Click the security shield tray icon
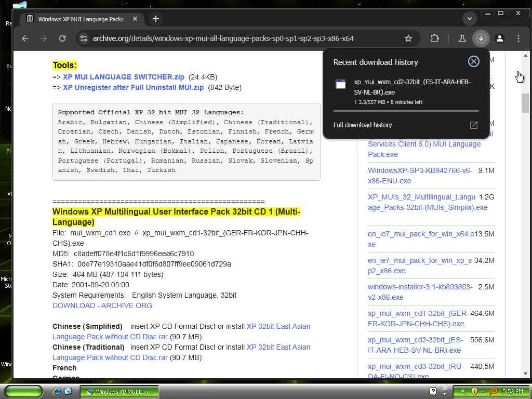Viewport: 532px width, 399px height. coord(474,392)
